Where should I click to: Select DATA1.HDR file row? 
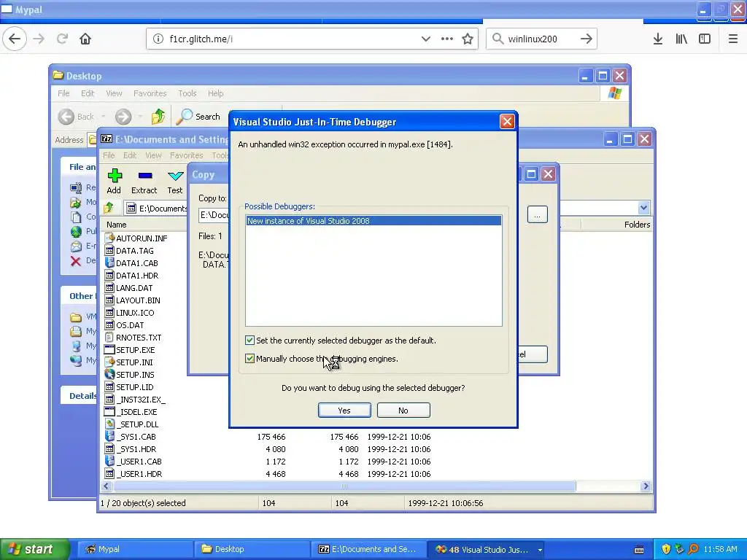(x=131, y=276)
